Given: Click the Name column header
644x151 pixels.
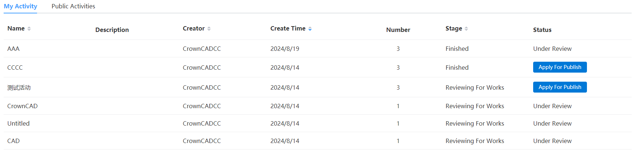Looking at the screenshot, I should coord(16,28).
